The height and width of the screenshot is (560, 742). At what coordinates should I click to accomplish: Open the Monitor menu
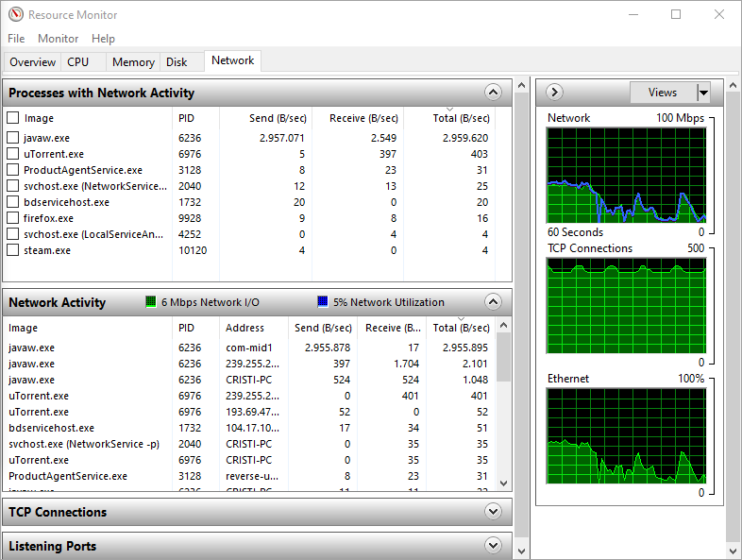pos(59,39)
